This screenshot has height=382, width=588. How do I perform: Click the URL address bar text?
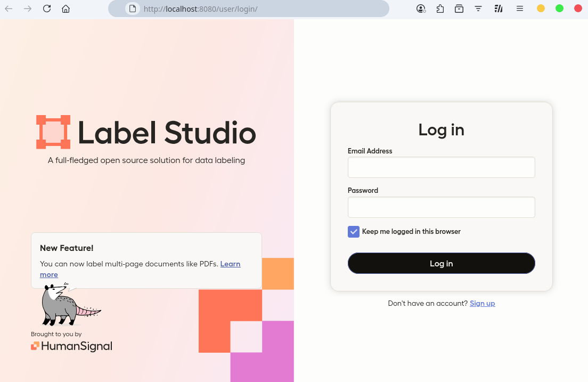[x=200, y=9]
